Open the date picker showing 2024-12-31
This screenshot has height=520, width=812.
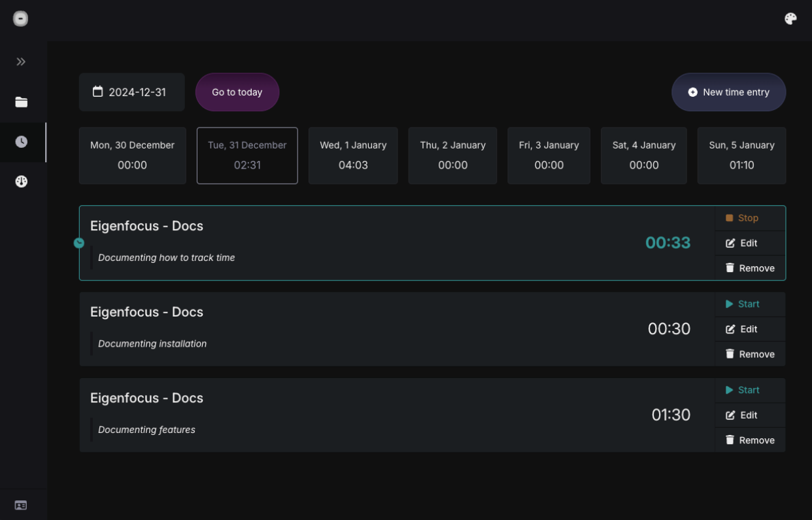click(131, 92)
